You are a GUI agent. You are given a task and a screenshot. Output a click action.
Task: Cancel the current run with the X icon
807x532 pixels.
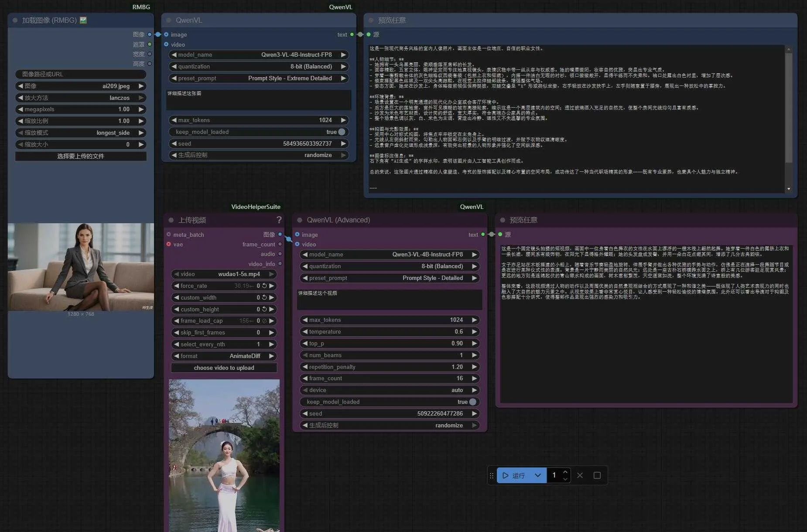(580, 475)
